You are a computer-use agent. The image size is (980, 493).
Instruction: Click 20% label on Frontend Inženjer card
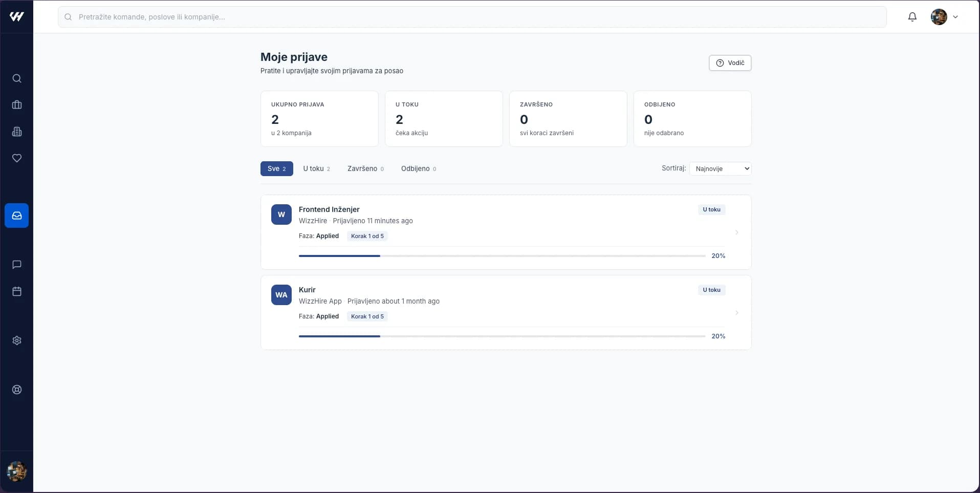coord(718,256)
